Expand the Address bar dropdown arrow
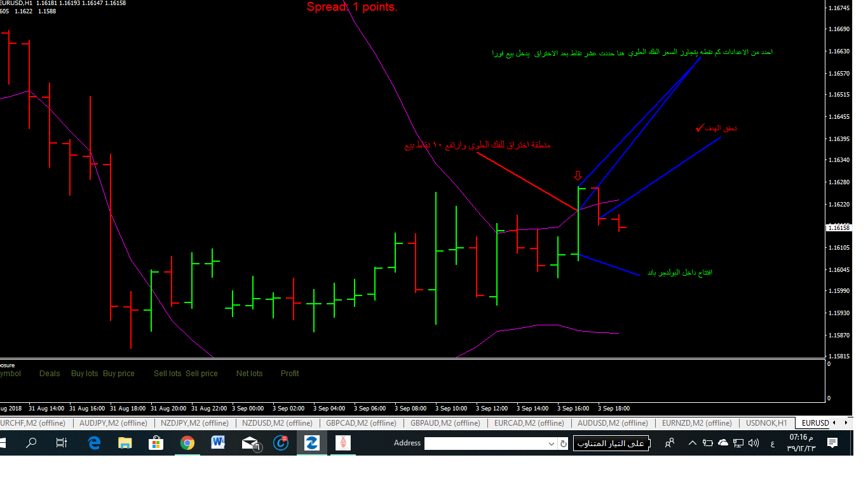Screen dimensions: 868x488 551,444
